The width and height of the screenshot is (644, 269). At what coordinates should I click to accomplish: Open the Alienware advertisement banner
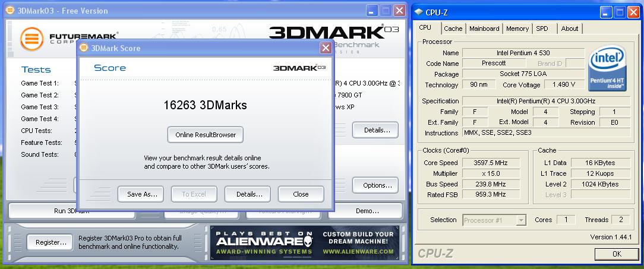tap(305, 243)
